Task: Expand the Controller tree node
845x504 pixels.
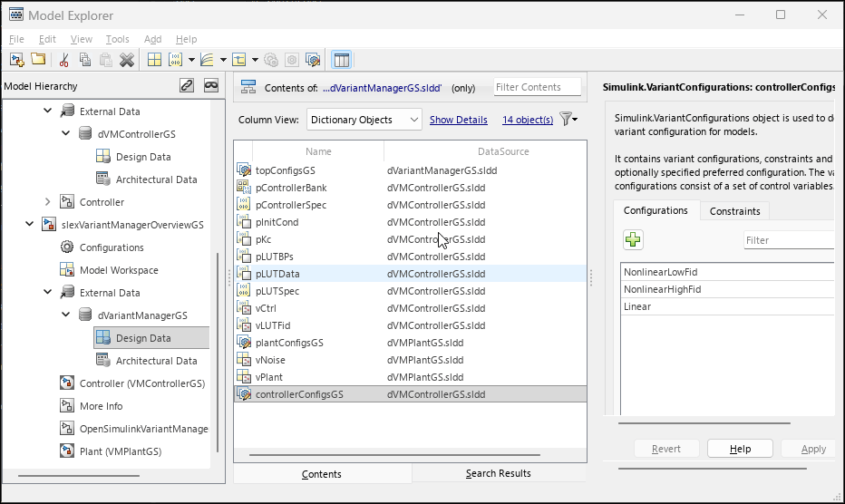Action: (x=47, y=201)
